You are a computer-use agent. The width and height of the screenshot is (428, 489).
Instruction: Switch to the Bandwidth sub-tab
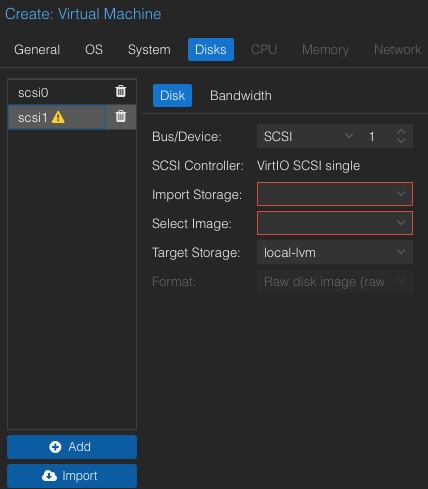241,96
